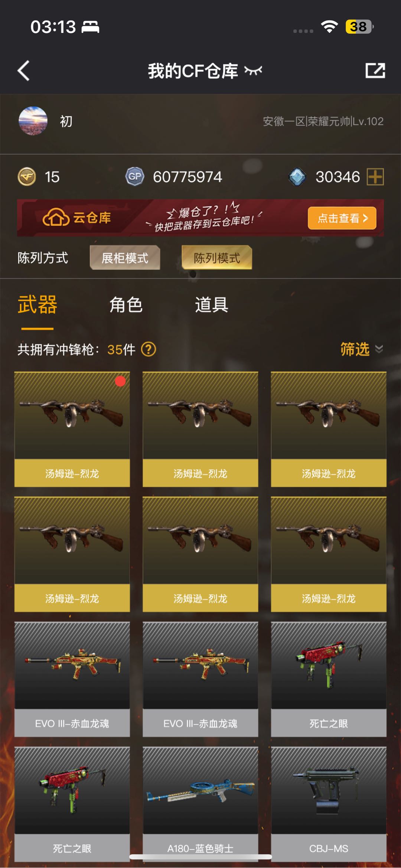Screen dimensions: 401x868
Task: Click the blue diamond currency icon
Action: (297, 177)
